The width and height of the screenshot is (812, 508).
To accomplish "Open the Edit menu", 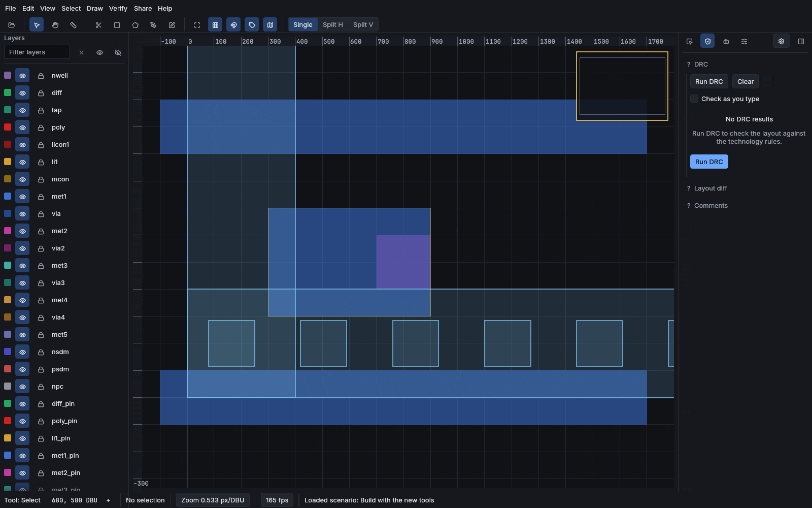I will pos(28,9).
